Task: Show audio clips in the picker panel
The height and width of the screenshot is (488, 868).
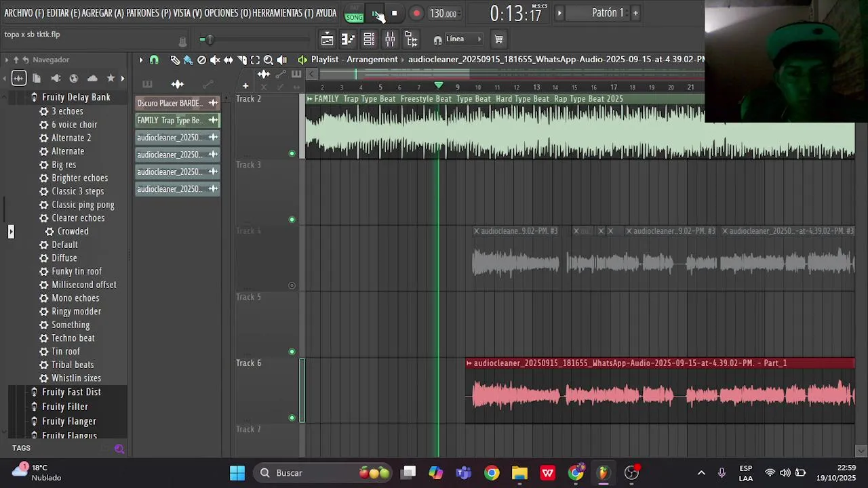Action: point(177,84)
